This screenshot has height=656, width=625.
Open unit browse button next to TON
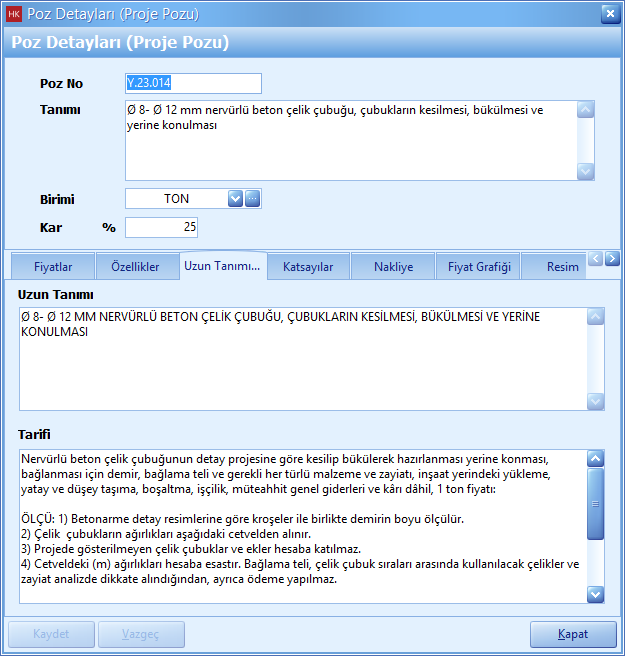(253, 198)
